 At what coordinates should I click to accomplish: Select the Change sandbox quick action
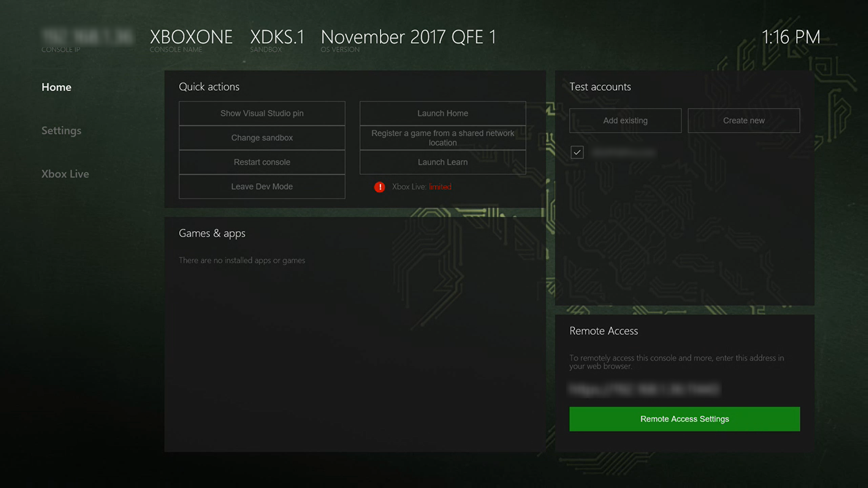click(262, 137)
